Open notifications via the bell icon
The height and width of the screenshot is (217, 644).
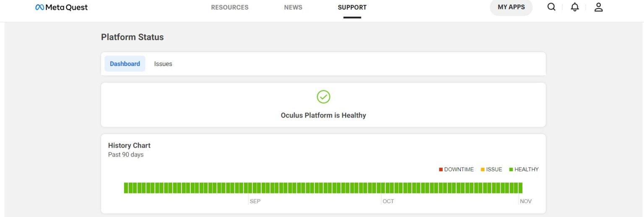click(575, 7)
